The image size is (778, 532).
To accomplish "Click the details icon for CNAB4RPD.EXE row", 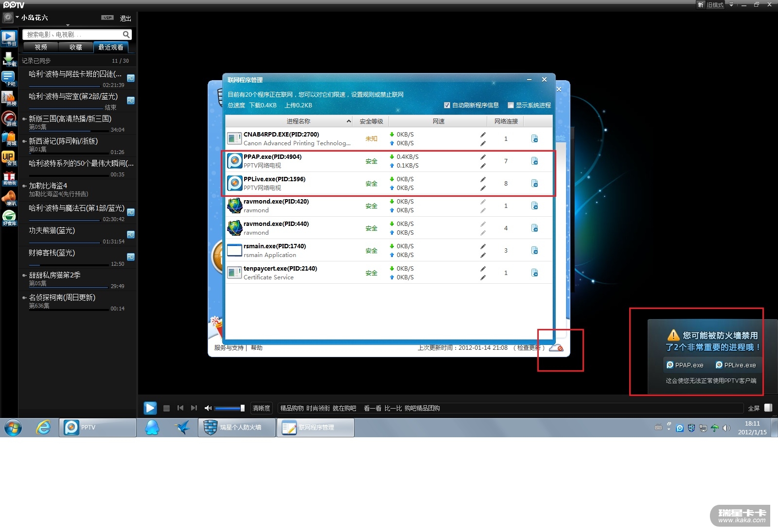I will point(534,138).
